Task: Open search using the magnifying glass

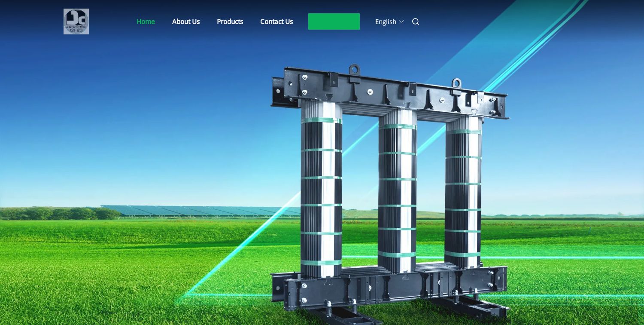Action: pos(415,21)
